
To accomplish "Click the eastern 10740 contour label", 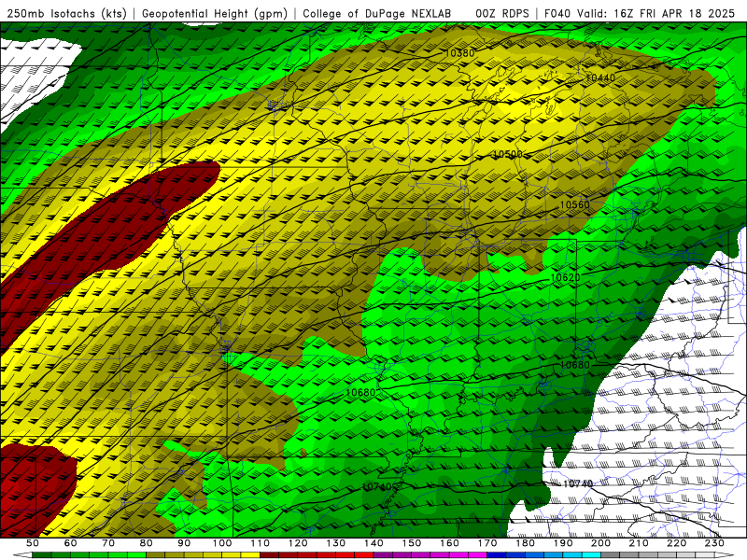I will click(x=578, y=483).
